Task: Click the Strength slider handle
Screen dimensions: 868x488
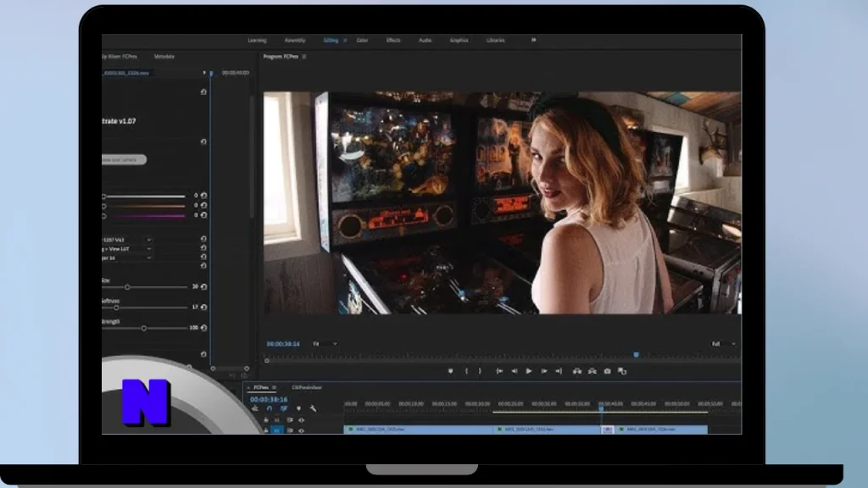Action: 144,328
